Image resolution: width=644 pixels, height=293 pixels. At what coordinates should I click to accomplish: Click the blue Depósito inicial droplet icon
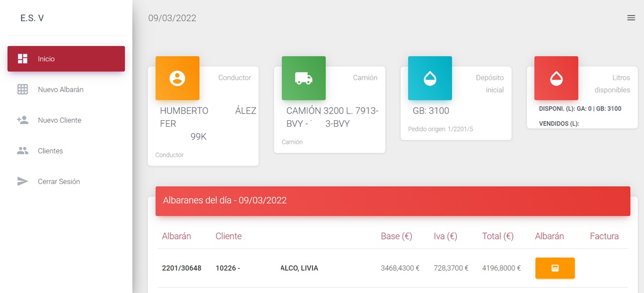(x=430, y=78)
